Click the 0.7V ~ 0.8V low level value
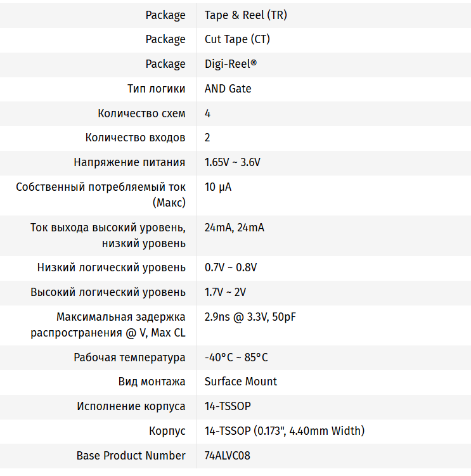Image resolution: width=471 pixels, height=476 pixels. click(231, 267)
